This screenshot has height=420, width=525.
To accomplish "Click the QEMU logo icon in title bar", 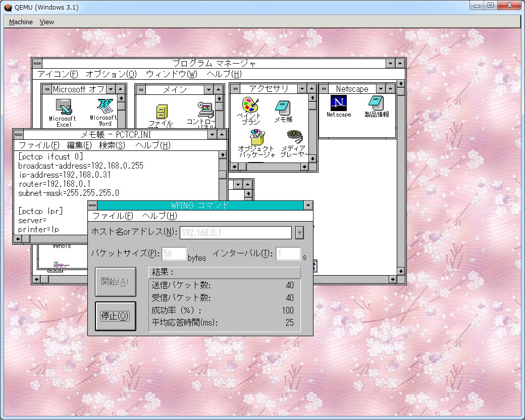I will (8, 7).
